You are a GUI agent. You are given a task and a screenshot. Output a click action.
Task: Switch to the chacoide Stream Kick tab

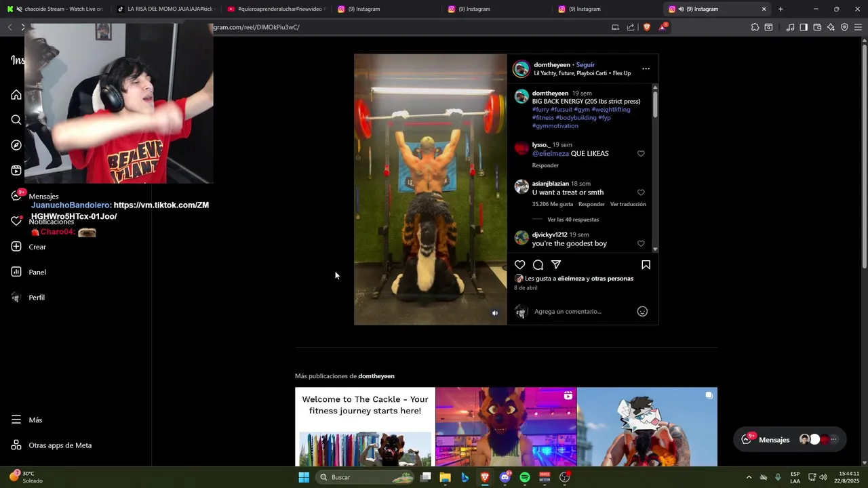pyautogui.click(x=56, y=9)
